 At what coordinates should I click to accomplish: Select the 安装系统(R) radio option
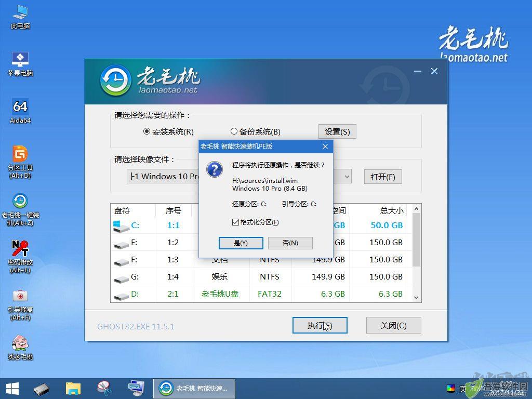pyautogui.click(x=168, y=131)
